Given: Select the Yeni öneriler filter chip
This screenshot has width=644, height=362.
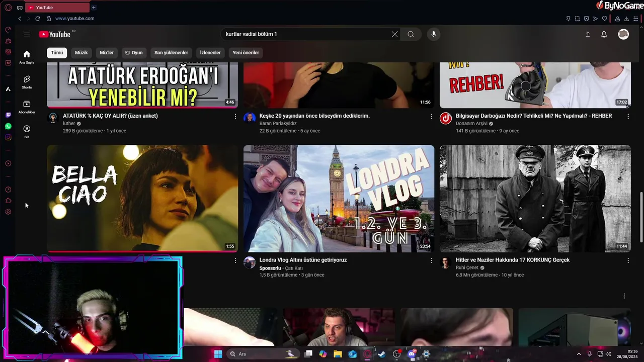Looking at the screenshot, I should [246, 53].
